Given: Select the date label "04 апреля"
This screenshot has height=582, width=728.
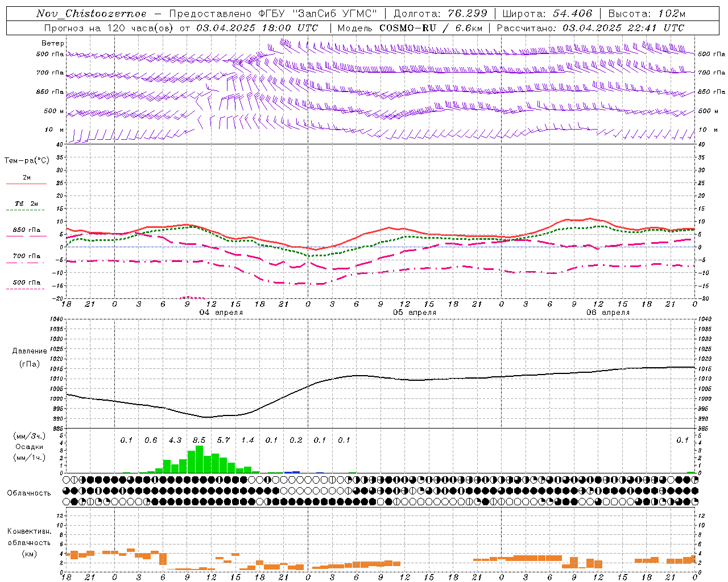Looking at the screenshot, I should click(221, 313).
